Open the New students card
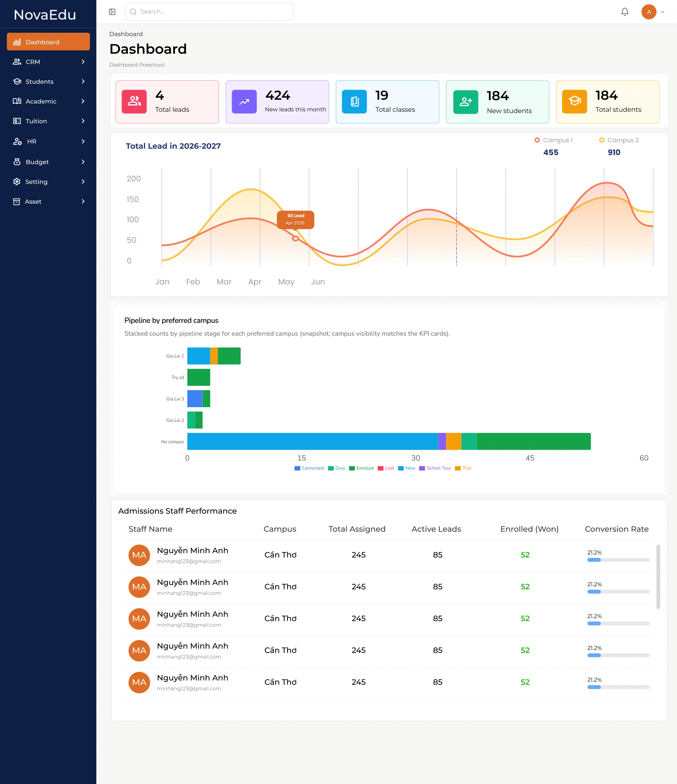The width and height of the screenshot is (677, 784). click(x=497, y=102)
